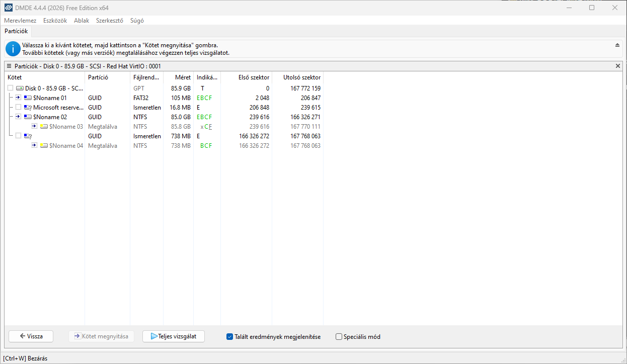Click the DMDE application logo icon
Screen dimensions: 627x364
(x=8, y=8)
